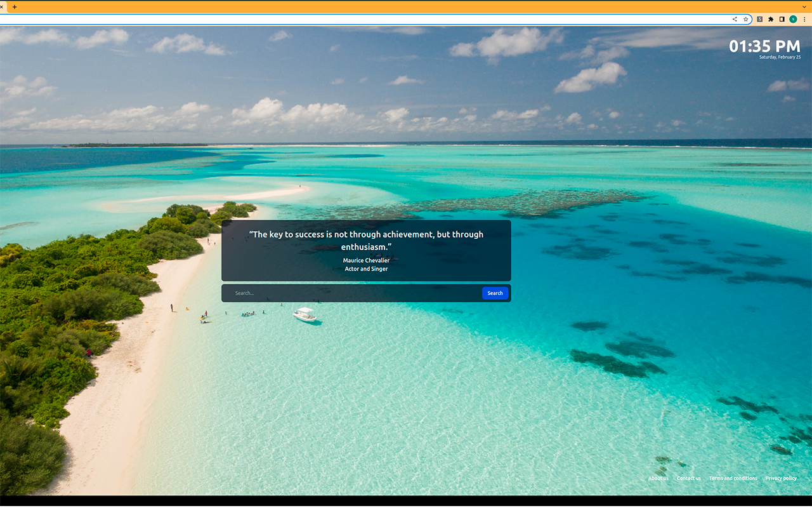Click the Saturday, February 25 date text
This screenshot has width=812, height=508.
click(780, 57)
